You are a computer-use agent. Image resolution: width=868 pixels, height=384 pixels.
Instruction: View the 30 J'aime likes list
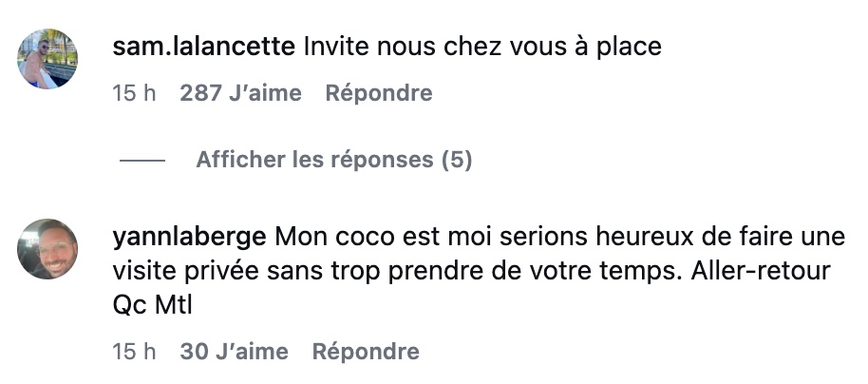click(x=234, y=352)
